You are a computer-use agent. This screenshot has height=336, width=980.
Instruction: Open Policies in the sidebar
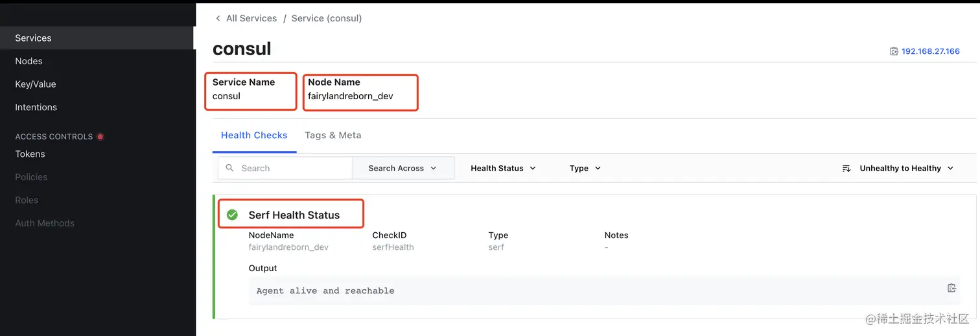pyautogui.click(x=31, y=177)
